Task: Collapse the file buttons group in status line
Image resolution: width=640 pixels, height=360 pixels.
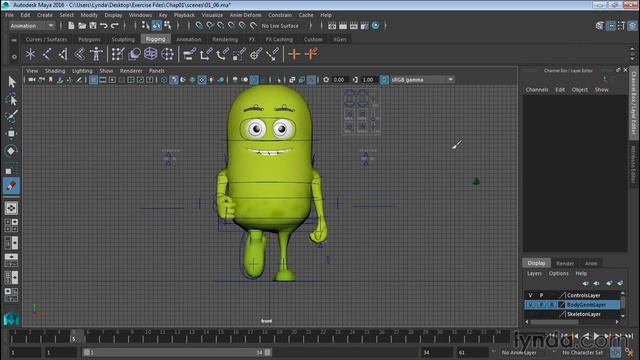Action: [61, 26]
